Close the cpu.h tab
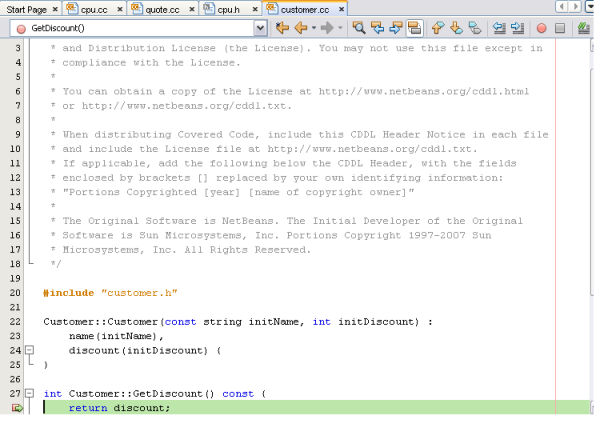The height and width of the screenshot is (424, 600). (x=255, y=9)
